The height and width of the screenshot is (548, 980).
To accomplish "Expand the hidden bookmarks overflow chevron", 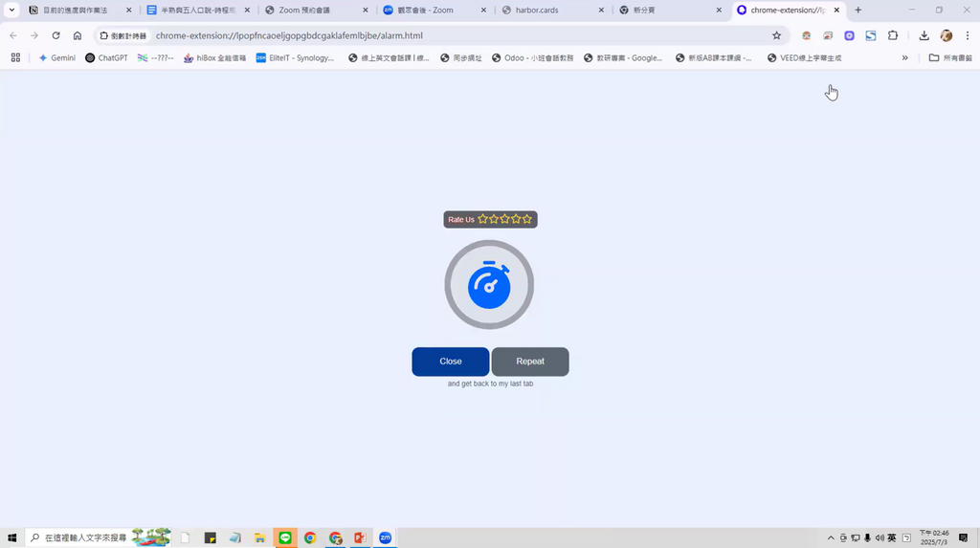I will click(904, 57).
